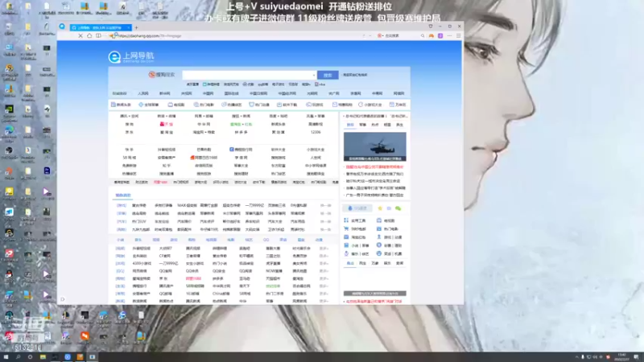Open the red 阿里巴巴1688 link

[x=204, y=158]
